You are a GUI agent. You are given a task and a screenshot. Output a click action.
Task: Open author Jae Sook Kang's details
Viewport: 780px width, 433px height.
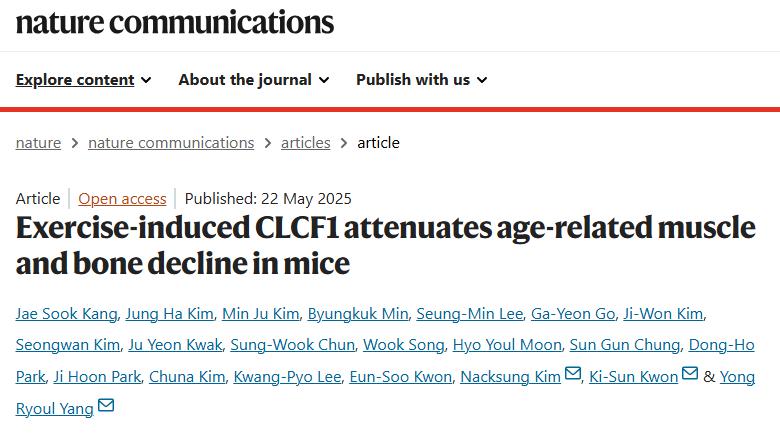coord(64,314)
